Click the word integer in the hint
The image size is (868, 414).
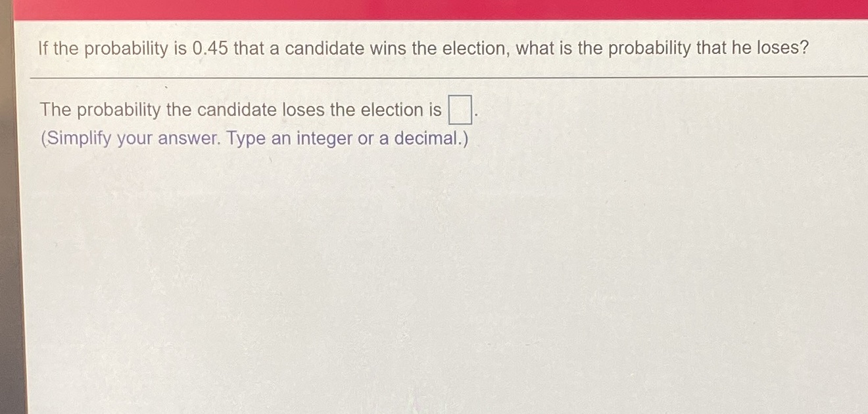pyautogui.click(x=325, y=138)
